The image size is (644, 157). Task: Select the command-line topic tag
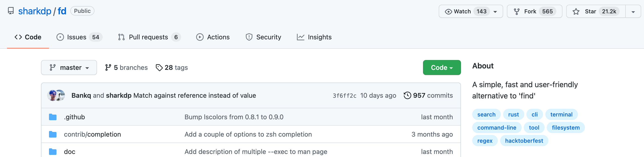click(497, 127)
